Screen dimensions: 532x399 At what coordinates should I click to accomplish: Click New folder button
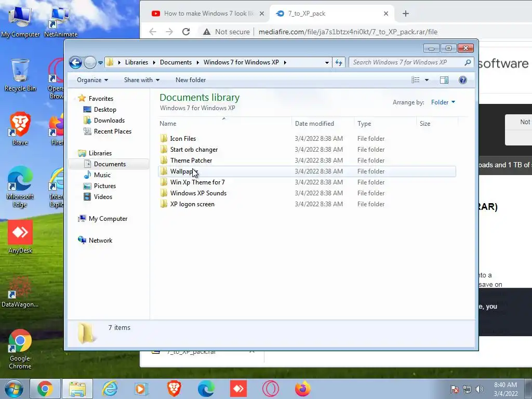coord(190,80)
